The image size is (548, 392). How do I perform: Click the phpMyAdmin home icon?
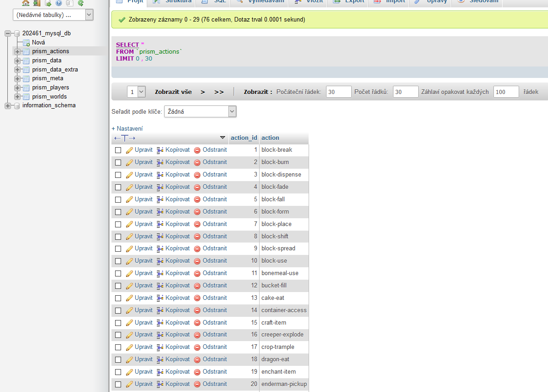pyautogui.click(x=26, y=3)
